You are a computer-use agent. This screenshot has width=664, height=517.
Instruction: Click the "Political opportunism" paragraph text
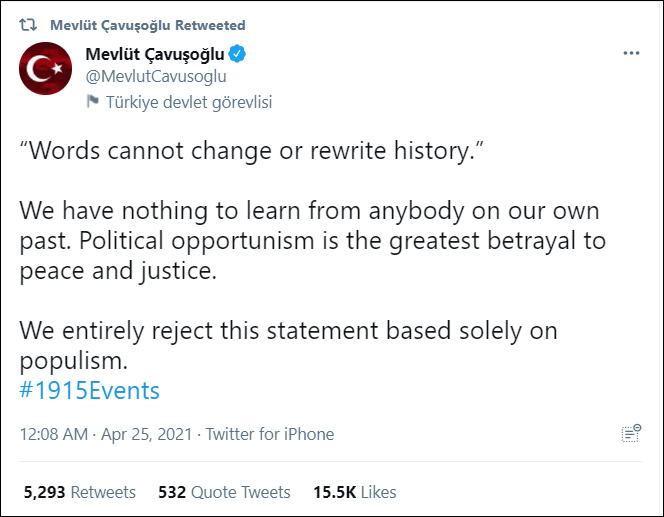click(312, 242)
